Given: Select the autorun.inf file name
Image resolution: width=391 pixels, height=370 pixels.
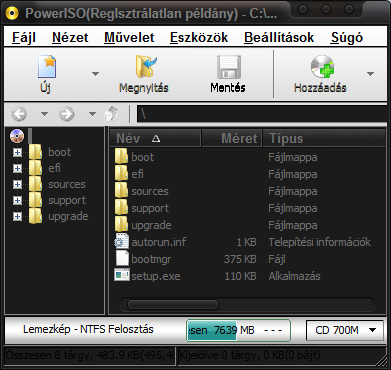Looking at the screenshot, I should click(159, 242).
